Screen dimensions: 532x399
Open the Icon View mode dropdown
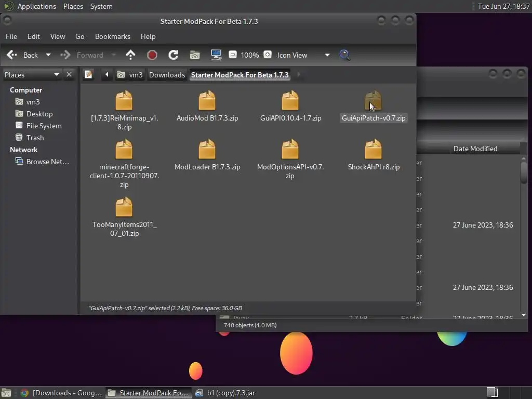tap(303, 55)
